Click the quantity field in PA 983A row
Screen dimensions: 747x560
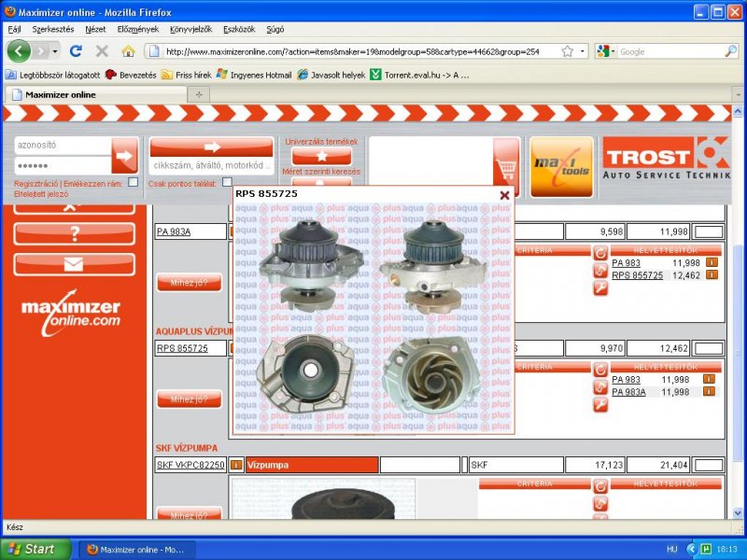click(x=709, y=231)
